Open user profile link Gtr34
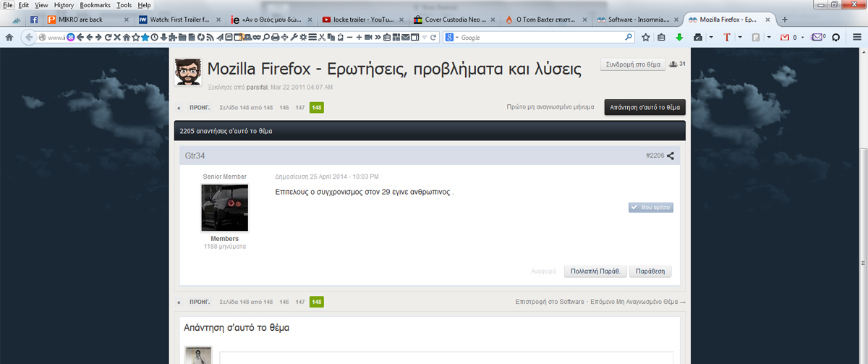The width and height of the screenshot is (868, 364). tap(195, 156)
